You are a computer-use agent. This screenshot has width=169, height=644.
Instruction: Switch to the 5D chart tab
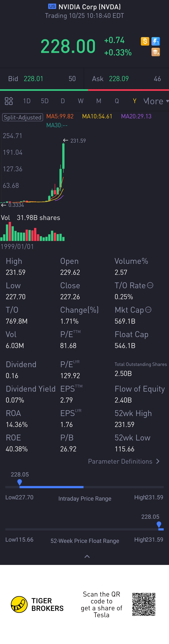[x=45, y=101]
